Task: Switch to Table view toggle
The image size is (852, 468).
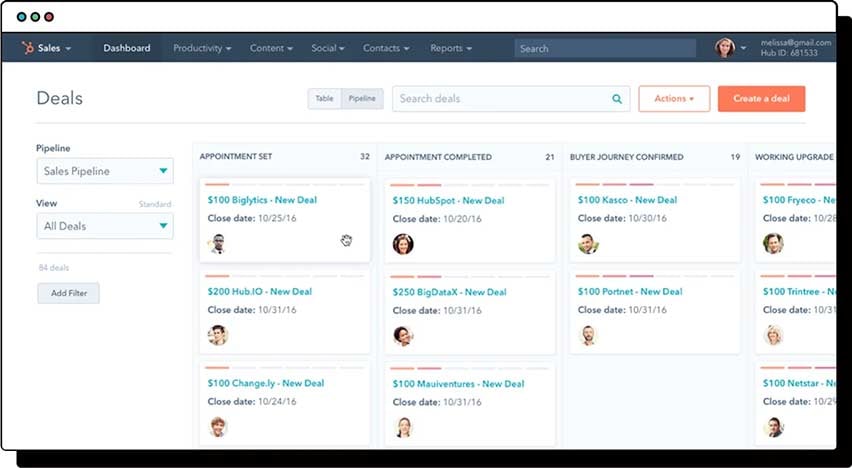Action: pyautogui.click(x=324, y=99)
